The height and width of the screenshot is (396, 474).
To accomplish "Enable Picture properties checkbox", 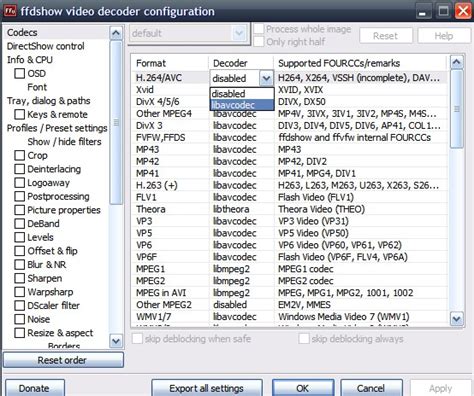I will point(20,210).
